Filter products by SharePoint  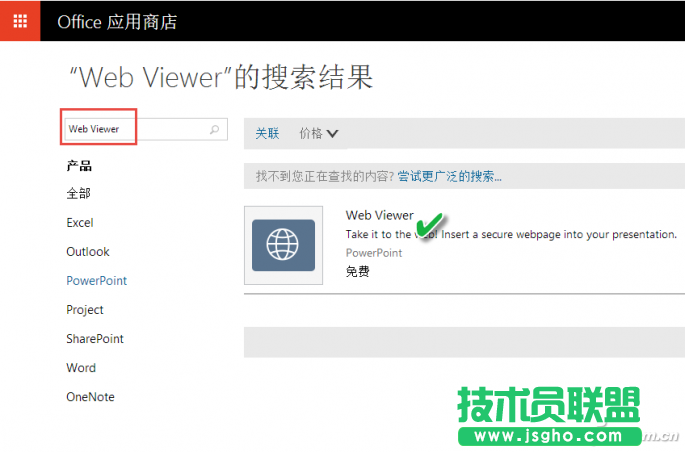click(95, 338)
